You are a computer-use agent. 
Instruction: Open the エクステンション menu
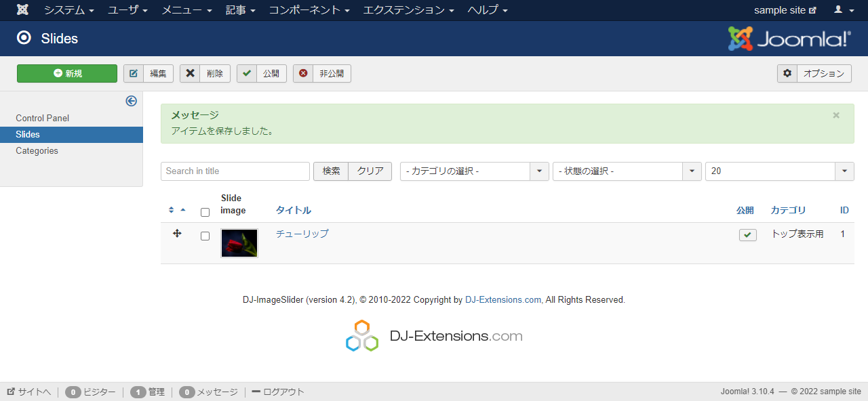[x=408, y=10]
